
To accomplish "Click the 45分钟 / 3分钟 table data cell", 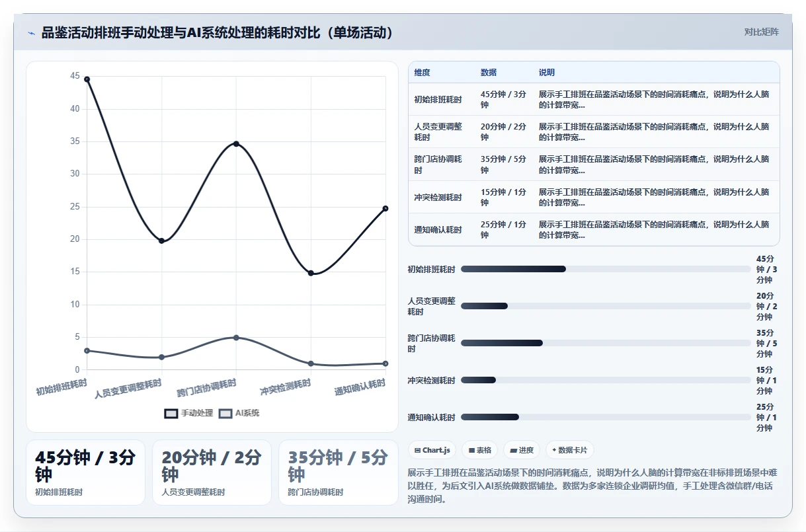I will point(504,100).
